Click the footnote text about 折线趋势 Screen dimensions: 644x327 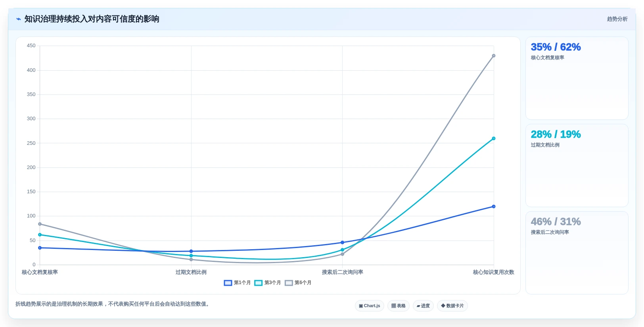coord(113,304)
